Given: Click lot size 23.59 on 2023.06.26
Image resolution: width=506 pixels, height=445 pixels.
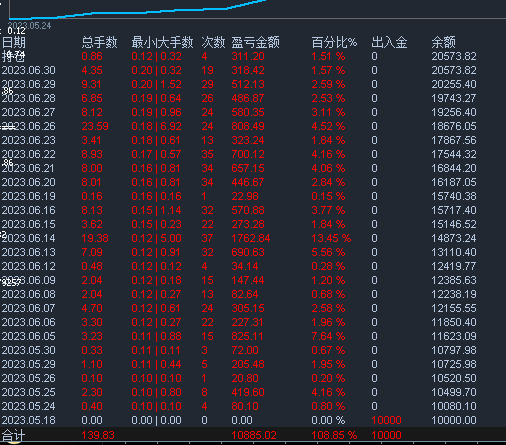Looking at the screenshot, I should tap(95, 126).
